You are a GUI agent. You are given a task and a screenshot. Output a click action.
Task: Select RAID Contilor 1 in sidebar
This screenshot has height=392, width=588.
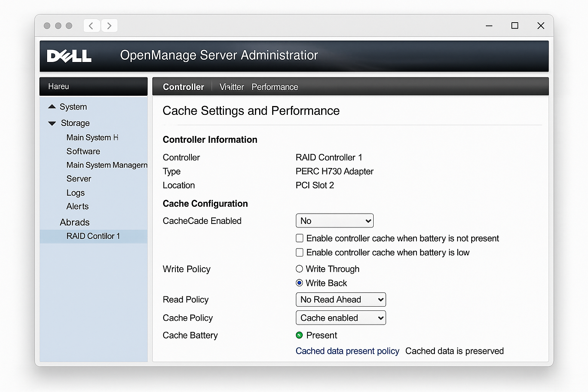click(93, 236)
